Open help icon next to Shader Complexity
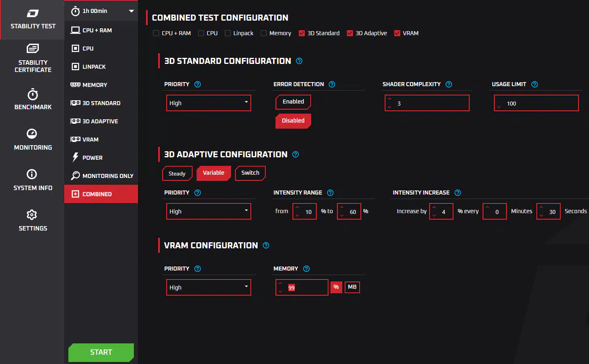589x364 pixels. [x=449, y=85]
